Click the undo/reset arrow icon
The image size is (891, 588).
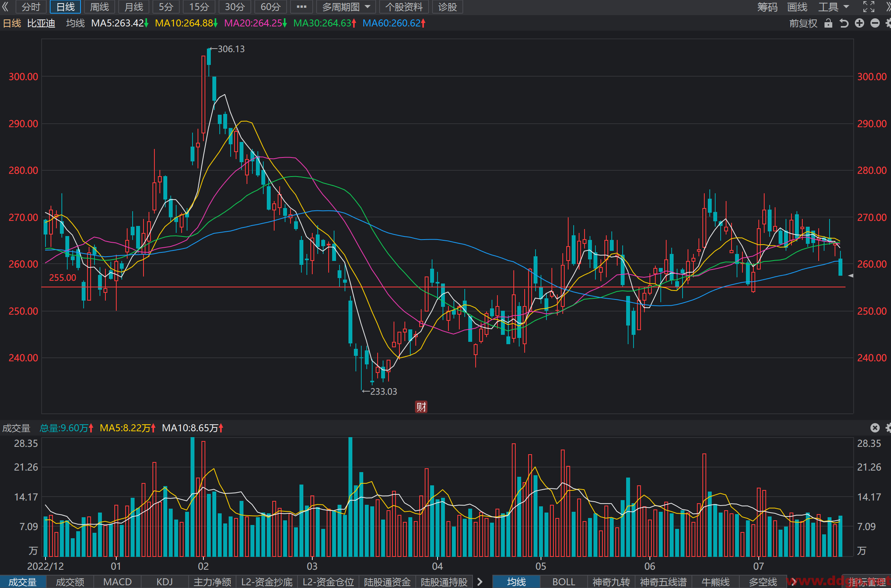point(844,23)
